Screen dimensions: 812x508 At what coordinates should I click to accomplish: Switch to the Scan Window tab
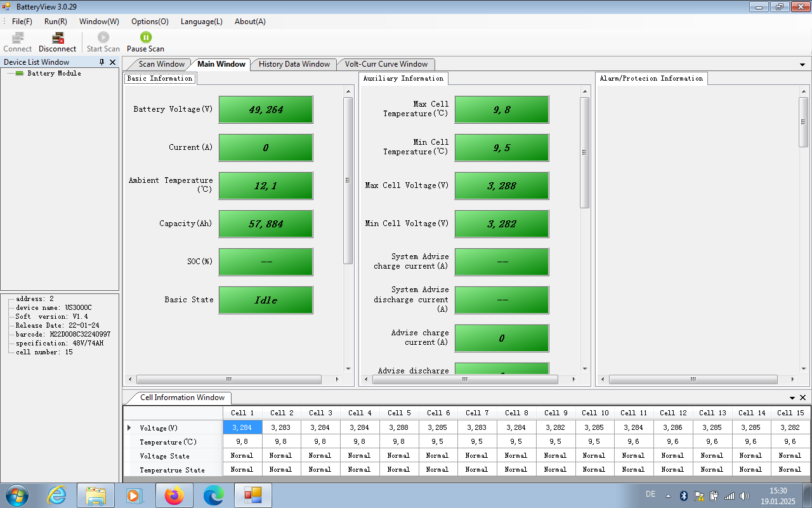(161, 64)
